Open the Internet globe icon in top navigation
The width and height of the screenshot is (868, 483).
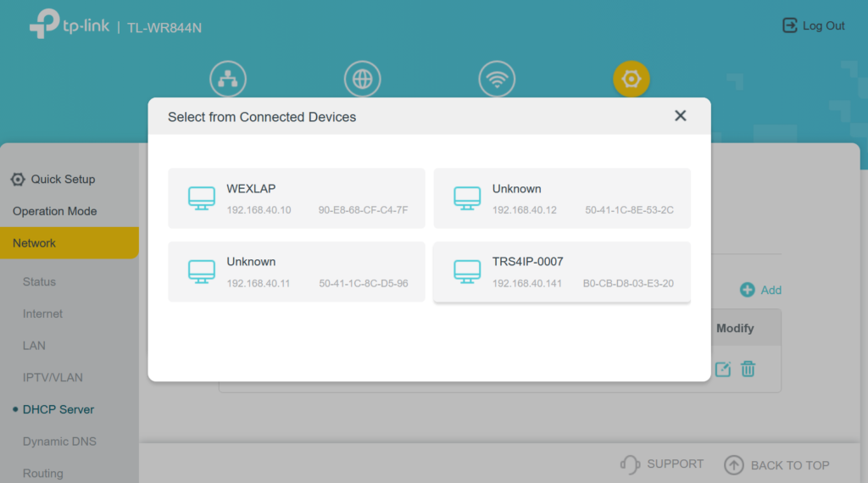(362, 79)
